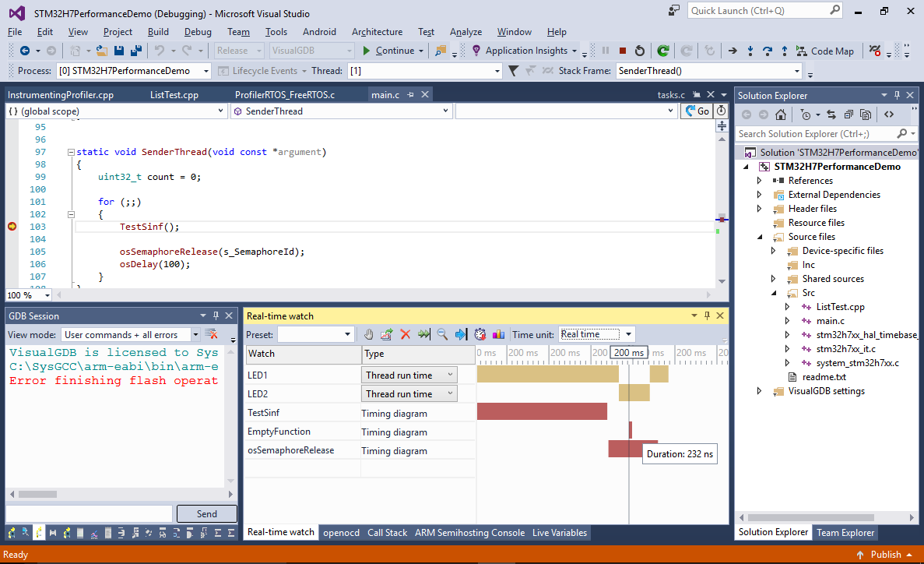Open the Time unit dropdown
The width and height of the screenshot is (924, 564).
coord(628,334)
